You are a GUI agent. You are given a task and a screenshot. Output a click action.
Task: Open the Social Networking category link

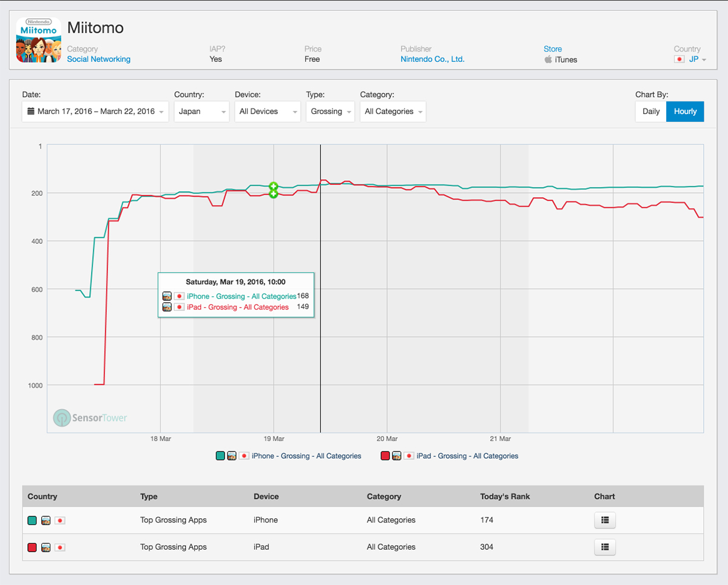coord(99,59)
